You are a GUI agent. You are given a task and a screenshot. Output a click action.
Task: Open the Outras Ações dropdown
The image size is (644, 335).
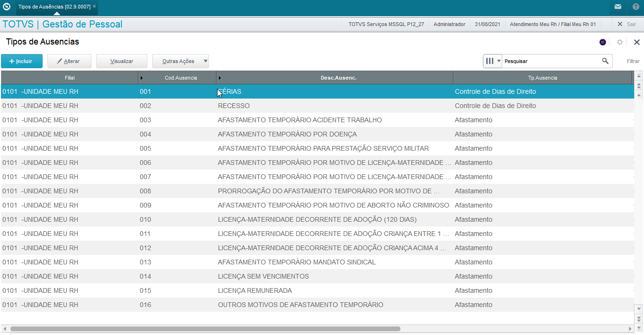pos(181,61)
